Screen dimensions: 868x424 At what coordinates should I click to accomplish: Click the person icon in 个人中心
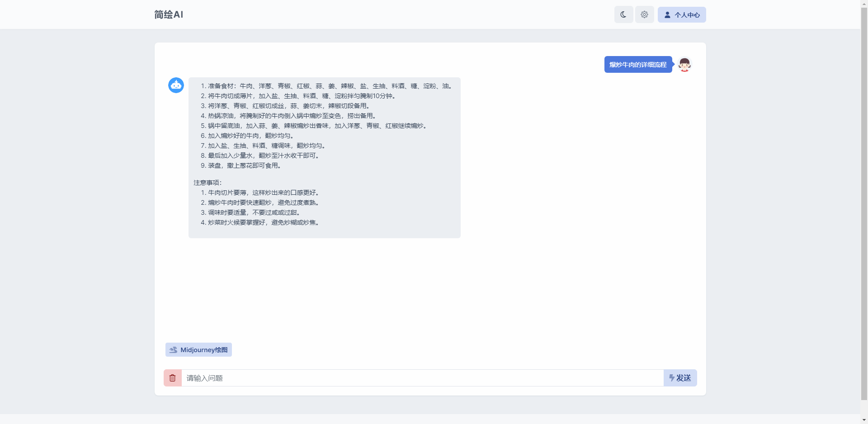tap(667, 15)
